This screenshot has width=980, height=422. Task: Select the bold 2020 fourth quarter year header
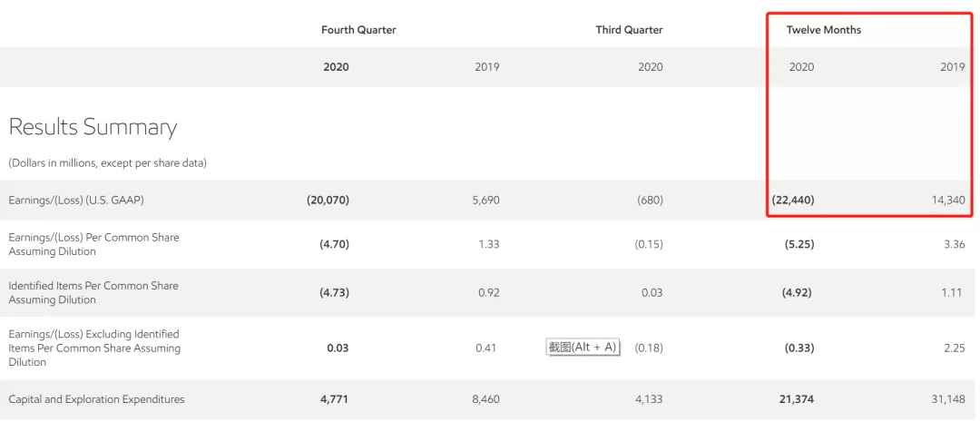coord(337,67)
